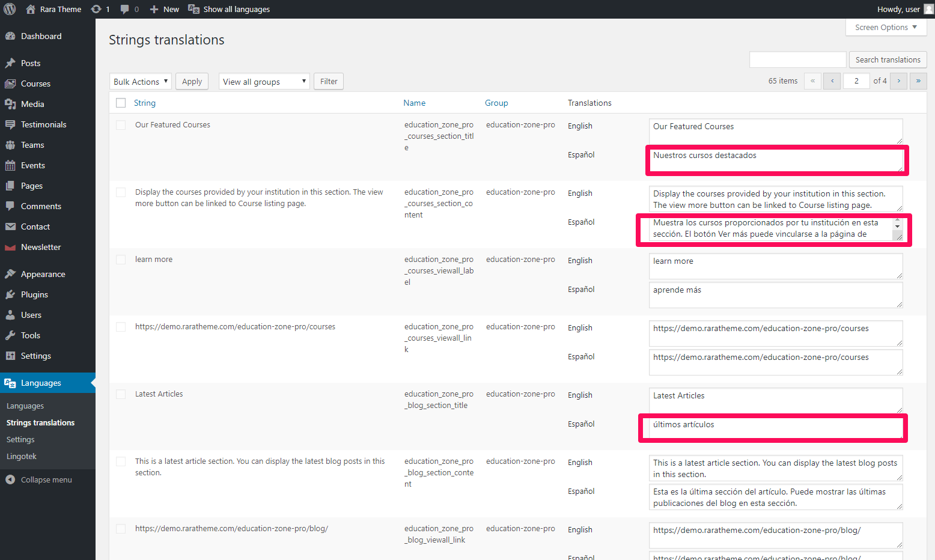Click the comments bubble icon in admin bar
This screenshot has width=935, height=560.
coord(125,9)
